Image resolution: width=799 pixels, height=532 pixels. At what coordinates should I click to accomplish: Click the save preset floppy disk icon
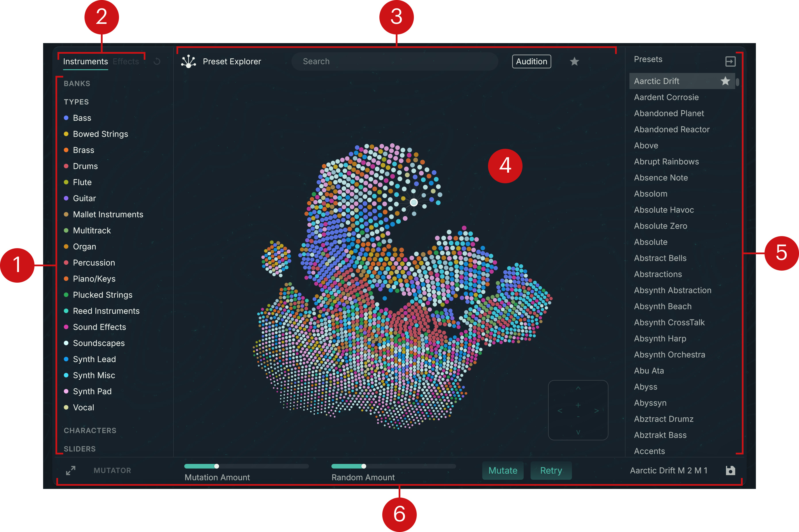tap(730, 471)
